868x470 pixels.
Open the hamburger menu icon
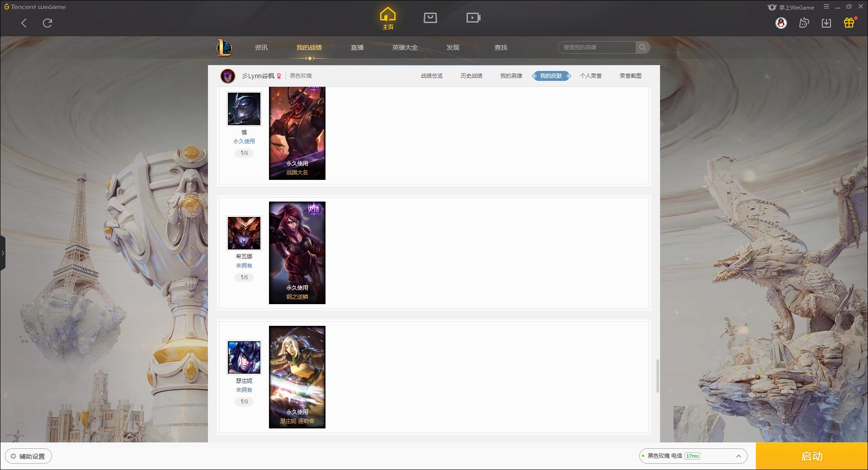(x=826, y=7)
